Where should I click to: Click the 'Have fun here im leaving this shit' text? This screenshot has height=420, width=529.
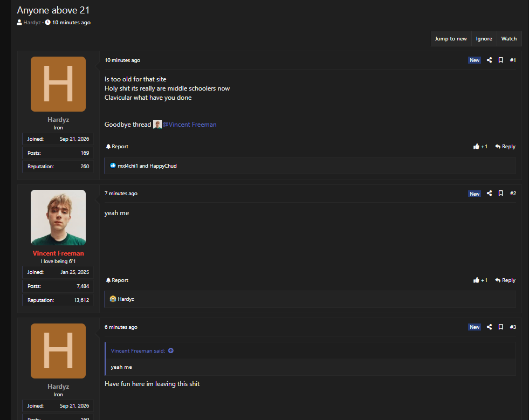152,384
